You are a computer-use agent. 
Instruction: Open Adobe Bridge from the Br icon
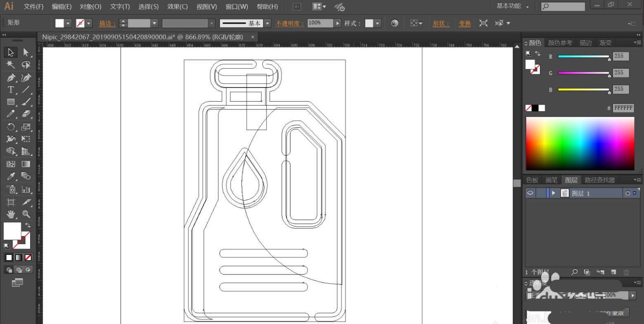(297, 7)
